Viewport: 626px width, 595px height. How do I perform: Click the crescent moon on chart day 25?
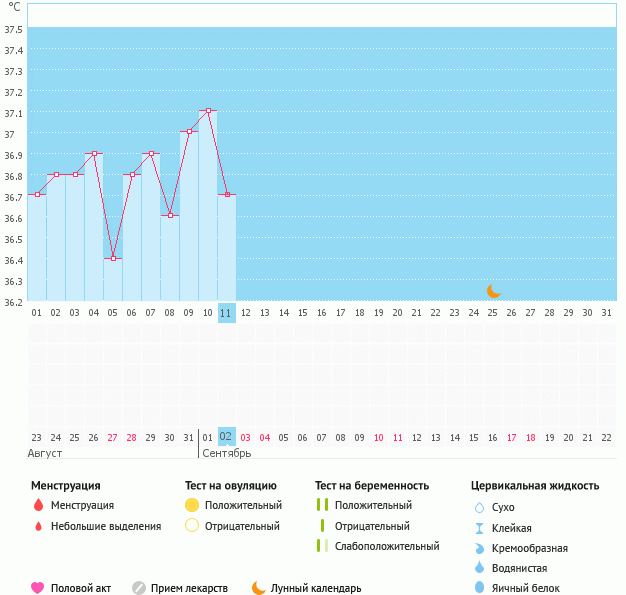coord(493,291)
